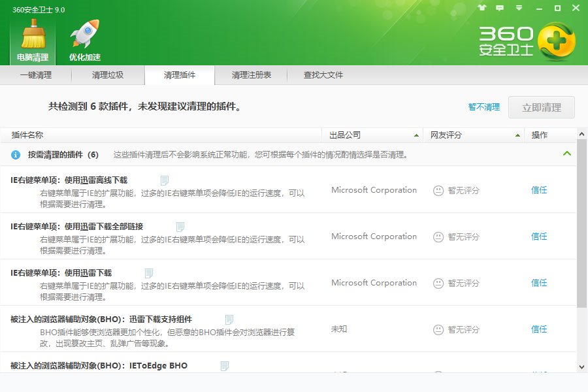588x392 pixels.
Task: Open the main menu dropdown icon in title bar
Action: [x=519, y=8]
